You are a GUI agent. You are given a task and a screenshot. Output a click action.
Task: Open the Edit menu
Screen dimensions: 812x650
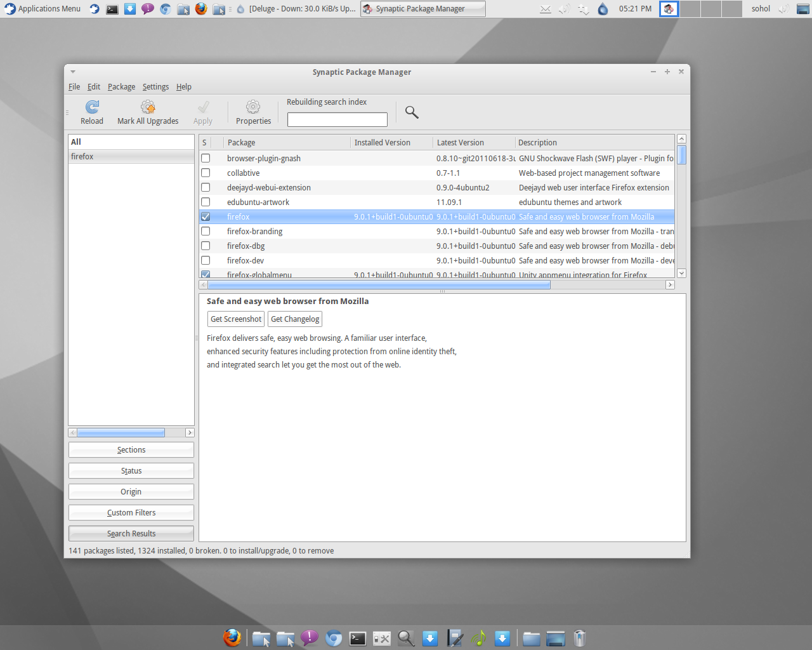[x=94, y=87]
